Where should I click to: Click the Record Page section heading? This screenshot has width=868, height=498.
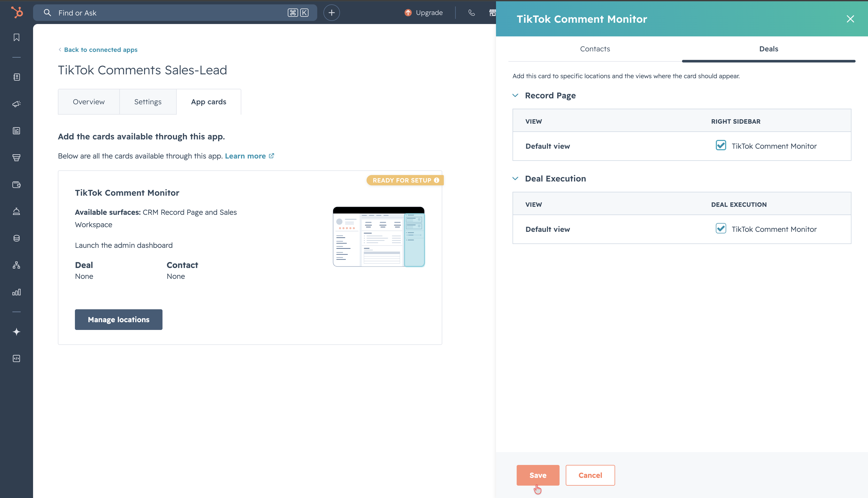coord(550,96)
